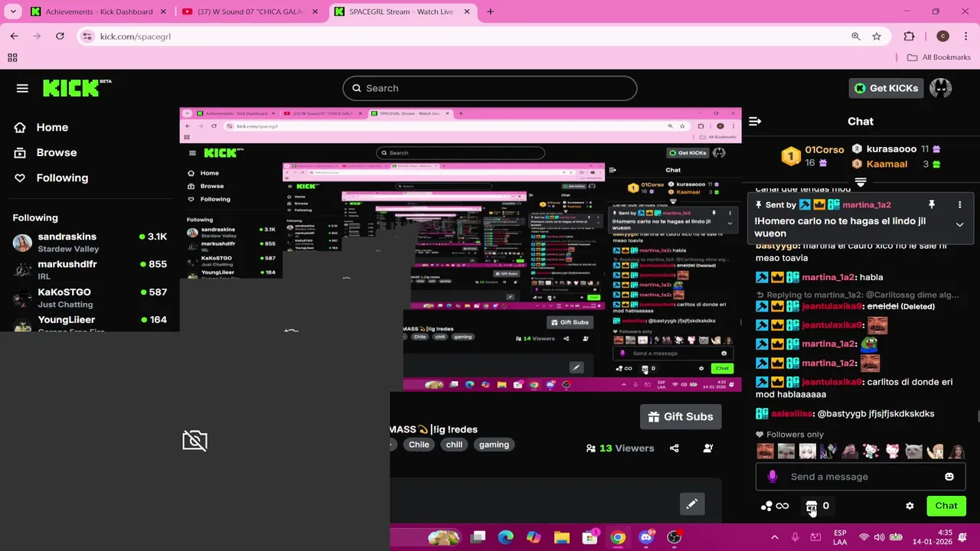Go back in browser
The image size is (980, 551).
coord(14,36)
